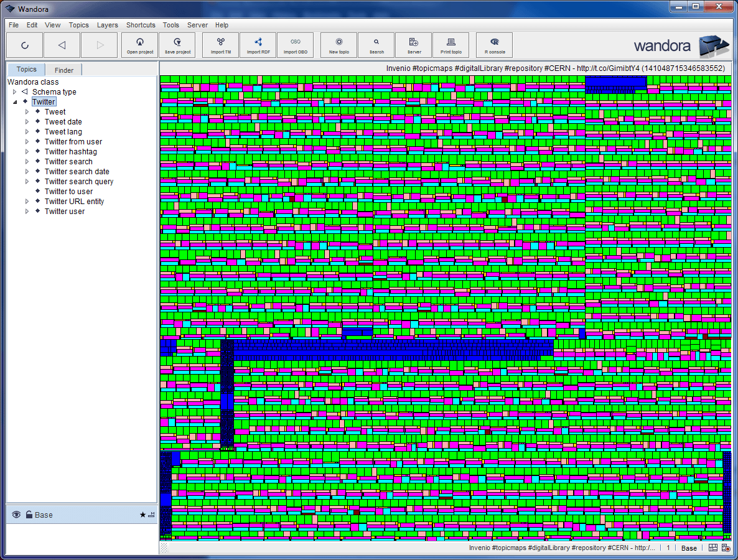The height and width of the screenshot is (560, 738).
Task: Click the Import OBO icon
Action: [296, 45]
